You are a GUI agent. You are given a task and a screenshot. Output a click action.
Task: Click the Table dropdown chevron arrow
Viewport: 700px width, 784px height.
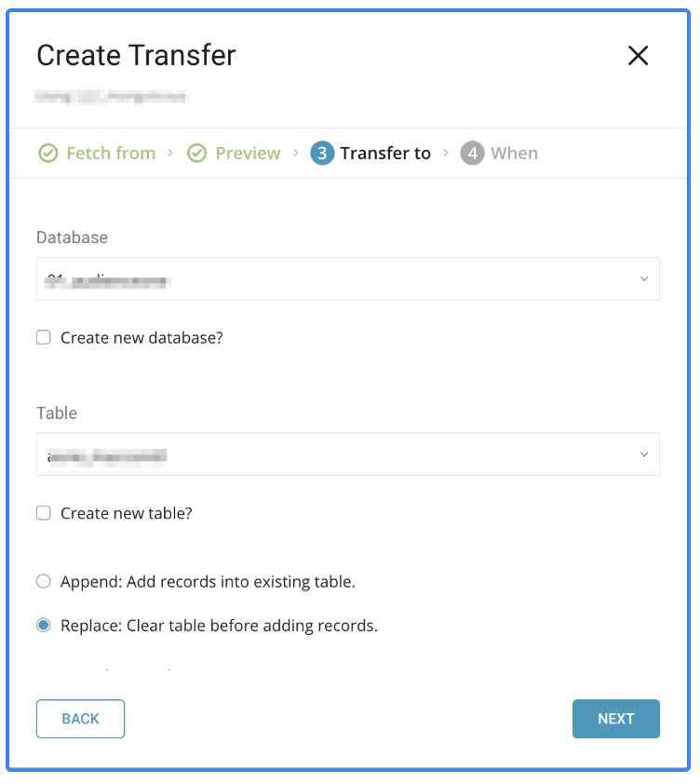coord(644,454)
